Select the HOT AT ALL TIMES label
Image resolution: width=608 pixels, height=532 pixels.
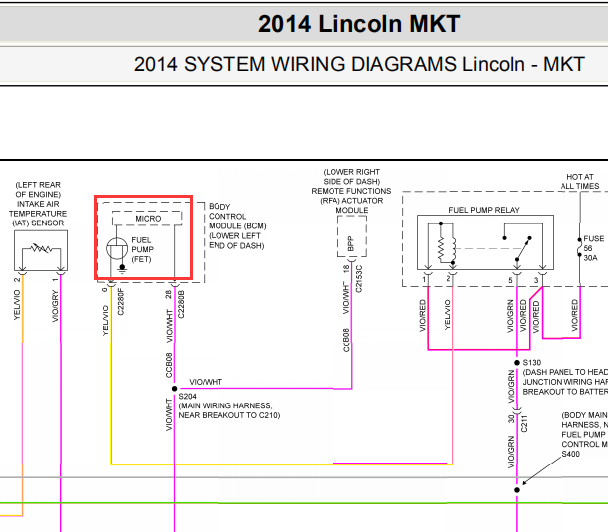click(580, 181)
